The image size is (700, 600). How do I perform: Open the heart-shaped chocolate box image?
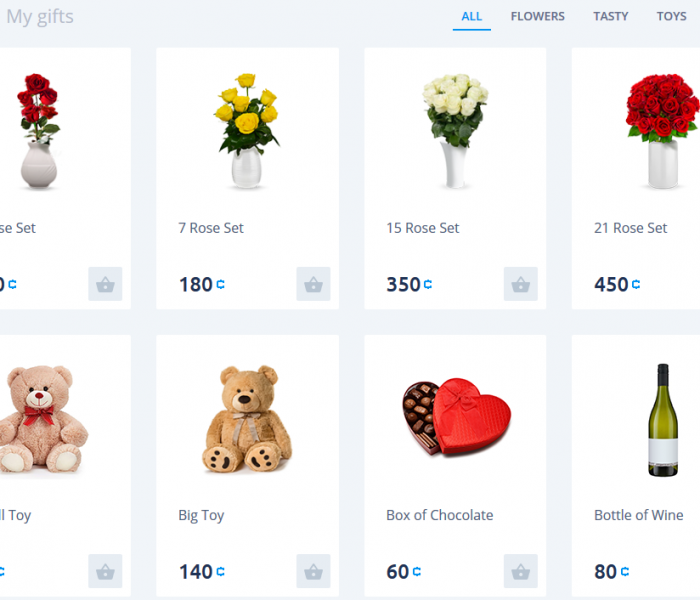[456, 417]
